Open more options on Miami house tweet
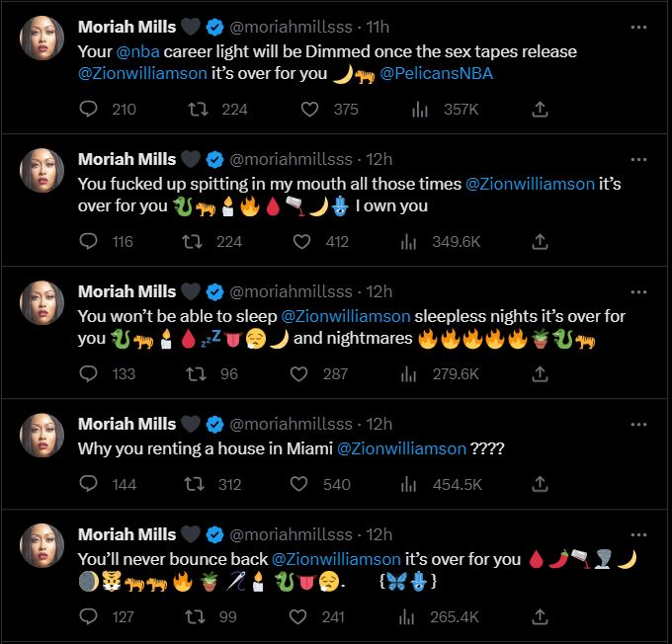 tap(638, 423)
